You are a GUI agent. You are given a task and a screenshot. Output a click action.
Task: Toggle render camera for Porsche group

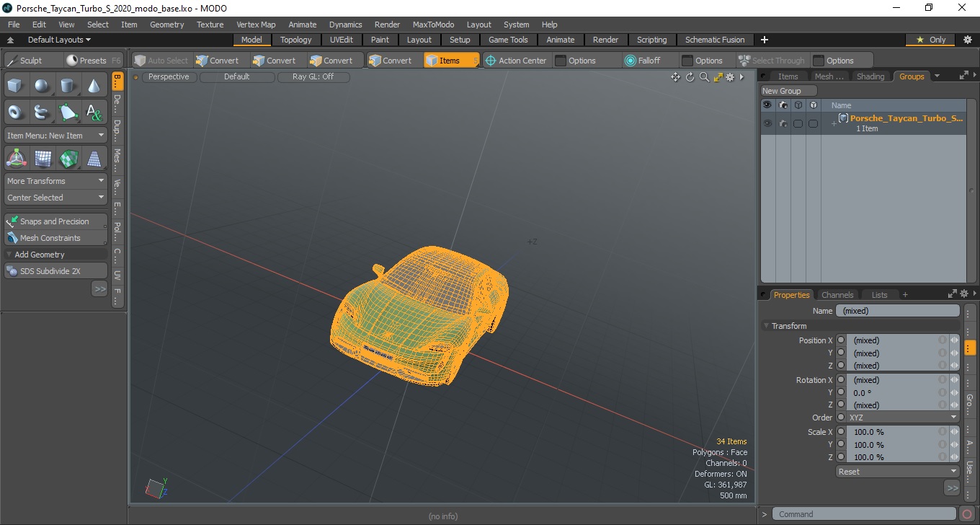783,123
